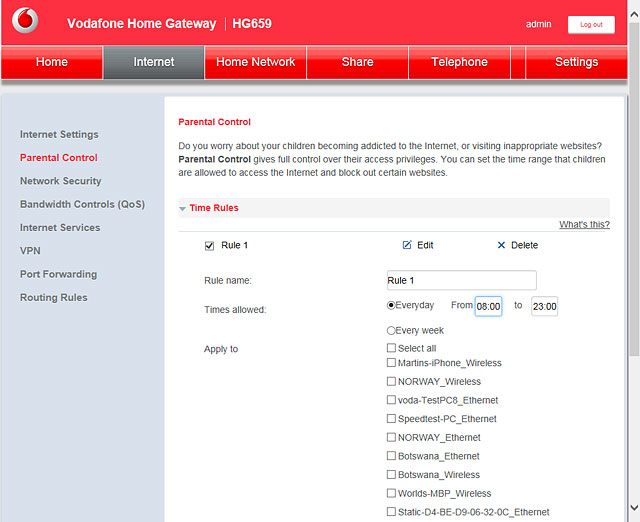Click the From time field 08:00
640x522 pixels.
click(x=488, y=306)
